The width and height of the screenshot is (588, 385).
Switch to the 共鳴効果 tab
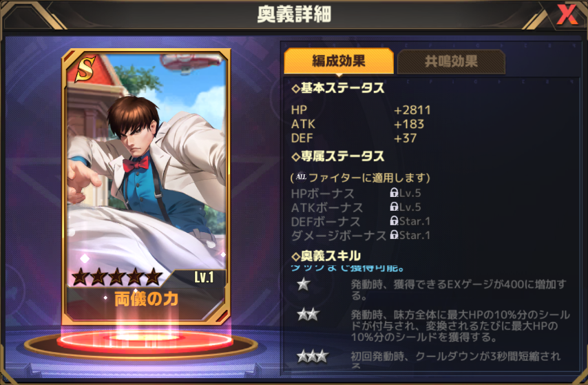(x=451, y=61)
